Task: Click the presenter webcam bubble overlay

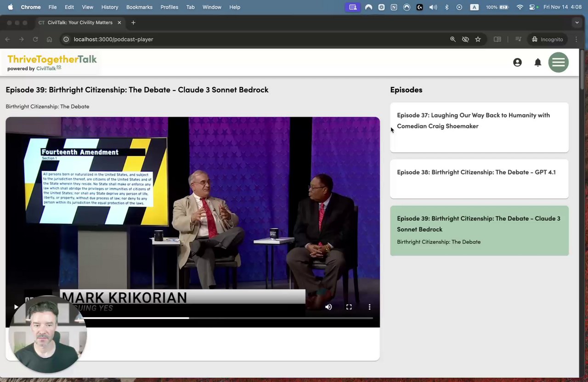Action: click(47, 334)
